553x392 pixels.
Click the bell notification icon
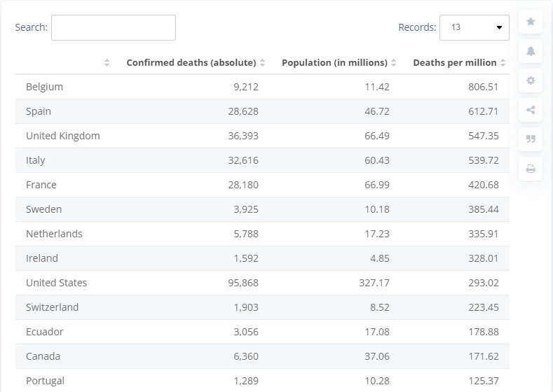(x=531, y=51)
